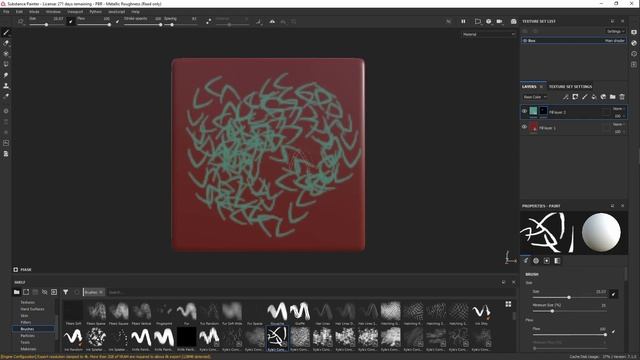Open the Window menu
Image resolution: width=640 pixels, height=360 pixels.
[53, 12]
